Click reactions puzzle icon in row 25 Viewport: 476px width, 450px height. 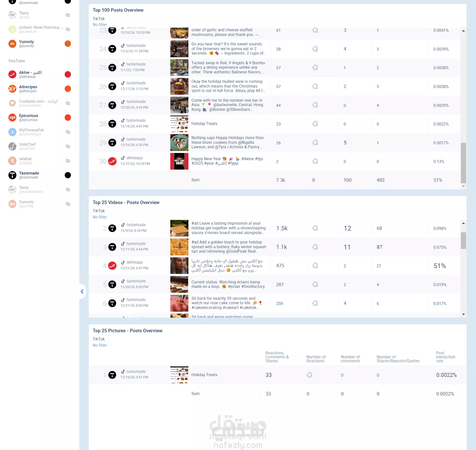pos(315,67)
